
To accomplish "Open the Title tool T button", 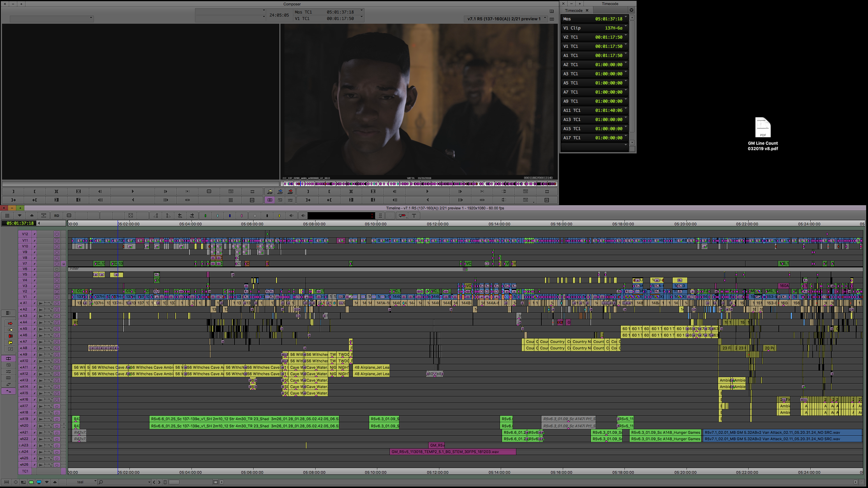I will [414, 216].
